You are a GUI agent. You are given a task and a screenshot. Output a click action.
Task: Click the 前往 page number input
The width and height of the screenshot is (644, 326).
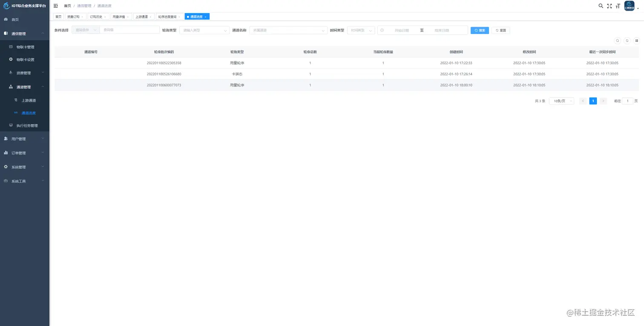627,101
